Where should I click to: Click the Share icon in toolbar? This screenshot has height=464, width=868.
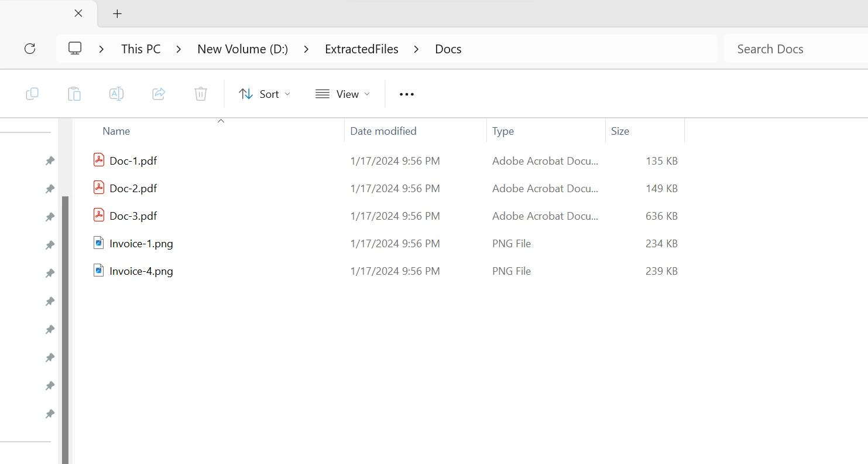(159, 94)
